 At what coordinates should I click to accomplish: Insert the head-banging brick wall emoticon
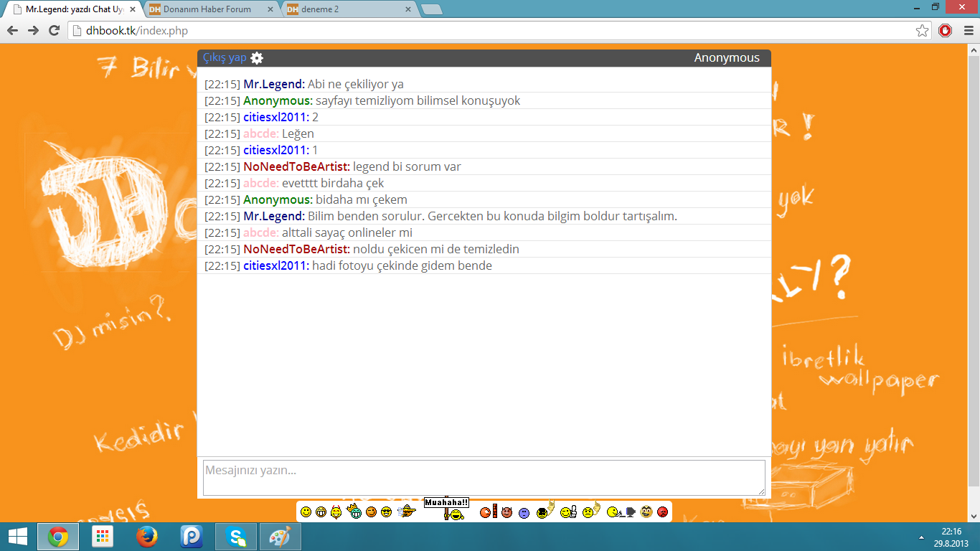pyautogui.click(x=488, y=511)
